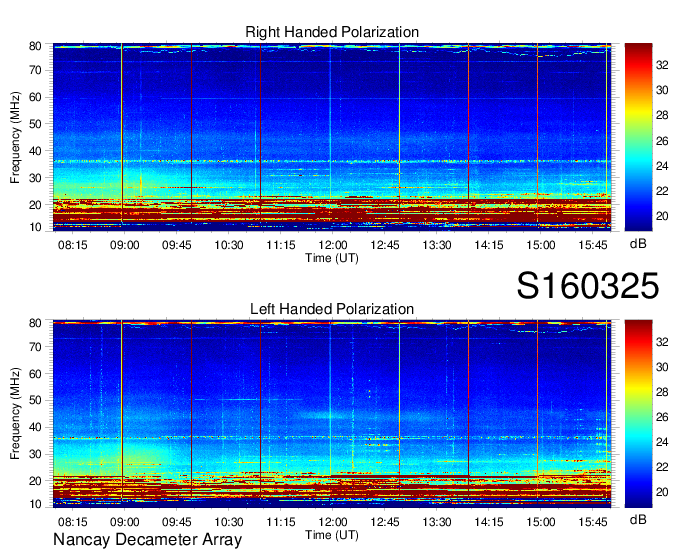Image resolution: width=680 pixels, height=552 pixels.
Task: Click the 22 value on Left Handed color bar
Action: [662, 467]
